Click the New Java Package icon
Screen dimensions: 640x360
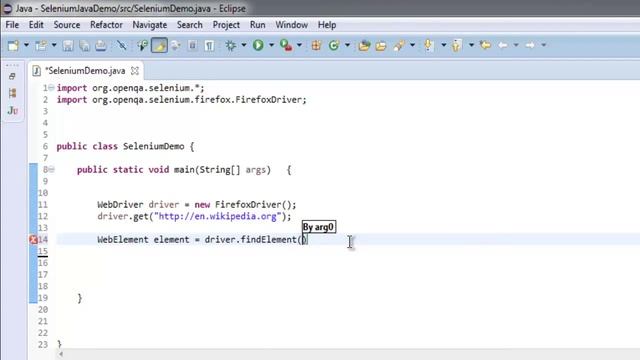pyautogui.click(x=316, y=45)
